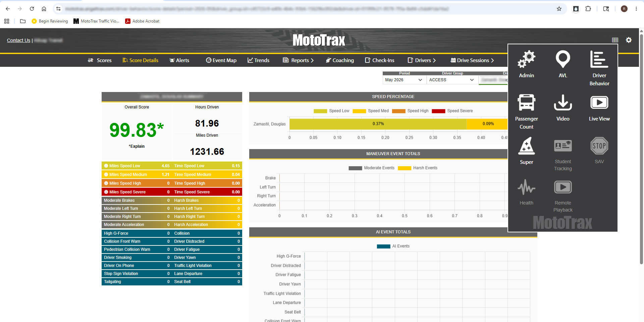Click the 0.09% Speed Med bar segment
This screenshot has width=644, height=322.
pos(487,124)
